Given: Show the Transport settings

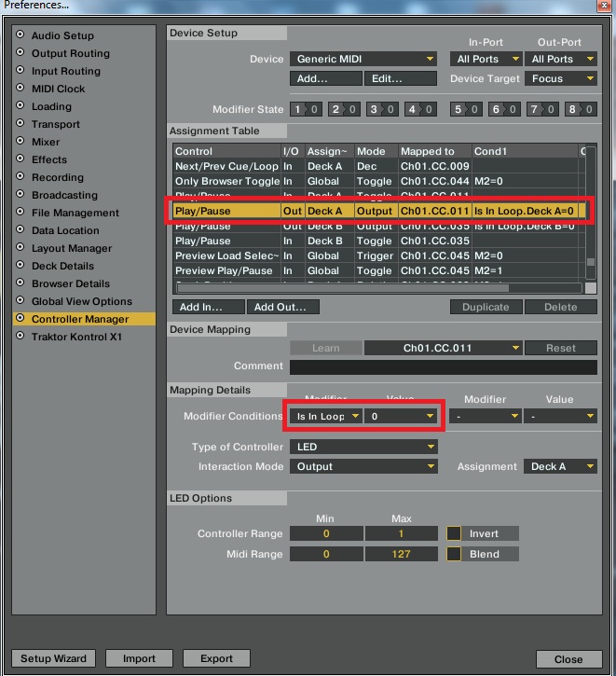Looking at the screenshot, I should (56, 124).
